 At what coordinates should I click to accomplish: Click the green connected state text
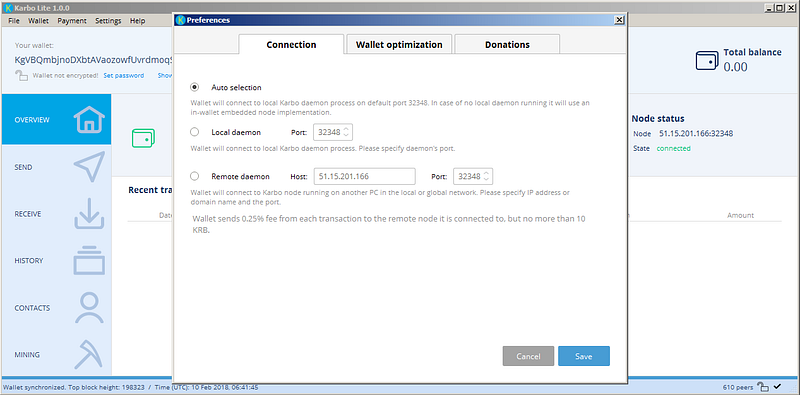[673, 149]
